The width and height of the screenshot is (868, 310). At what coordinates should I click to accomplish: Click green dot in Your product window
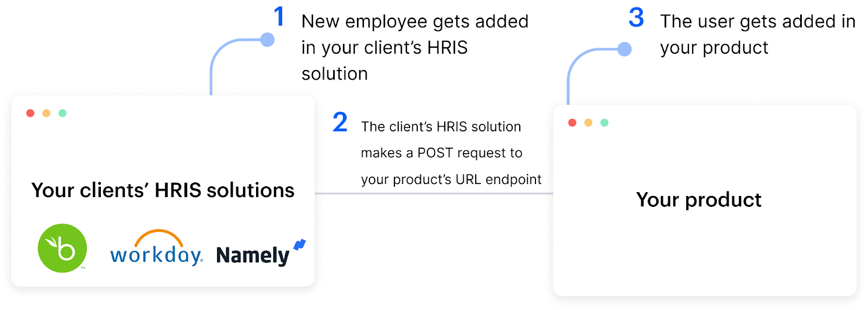tap(604, 123)
